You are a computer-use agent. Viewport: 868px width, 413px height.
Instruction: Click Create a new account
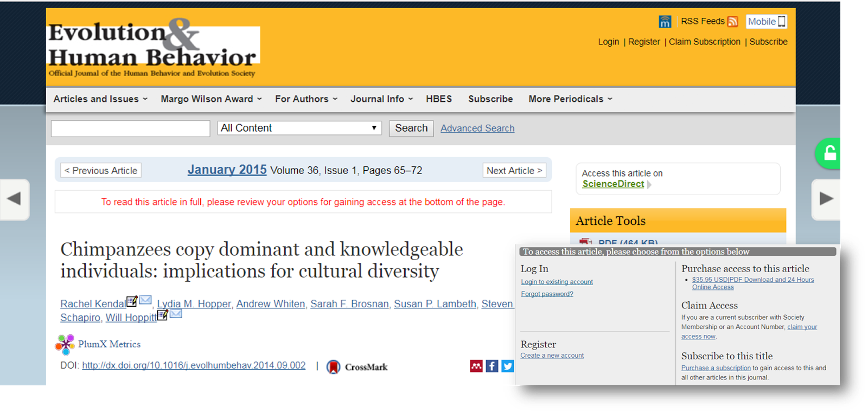552,356
